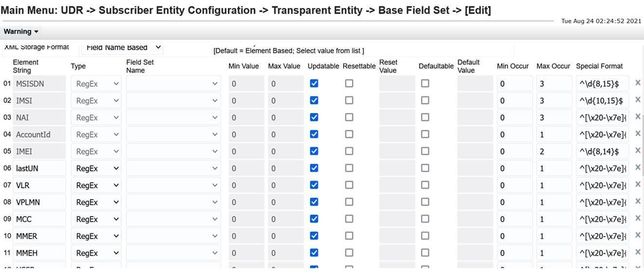Delete the AccountId row via X icon
The image size is (644, 272).
(x=638, y=134)
